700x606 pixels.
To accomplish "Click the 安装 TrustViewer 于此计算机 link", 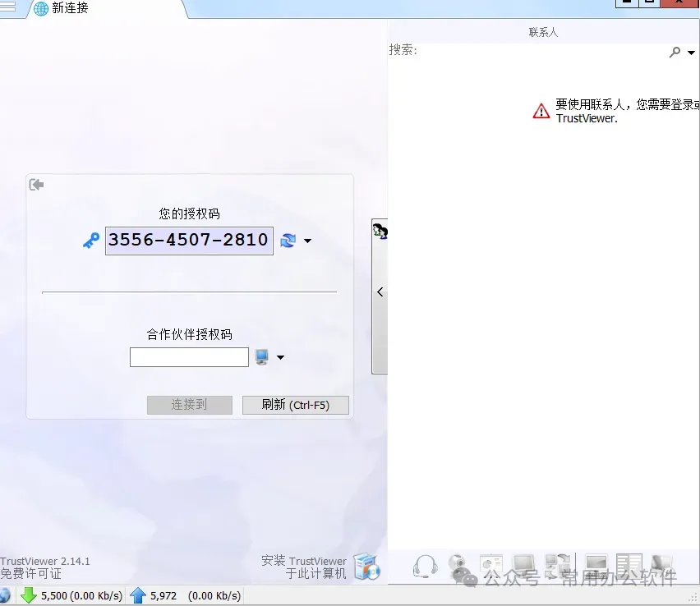I will coord(304,567).
